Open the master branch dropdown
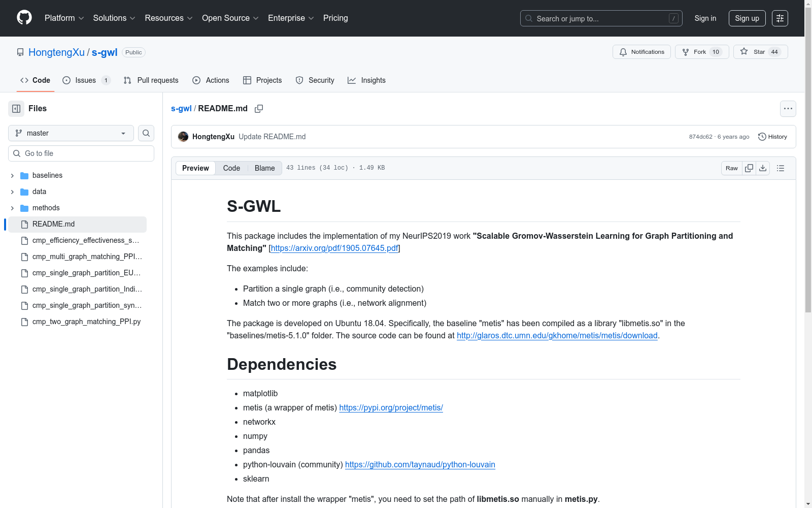Screen dimensions: 812x508 point(71,133)
